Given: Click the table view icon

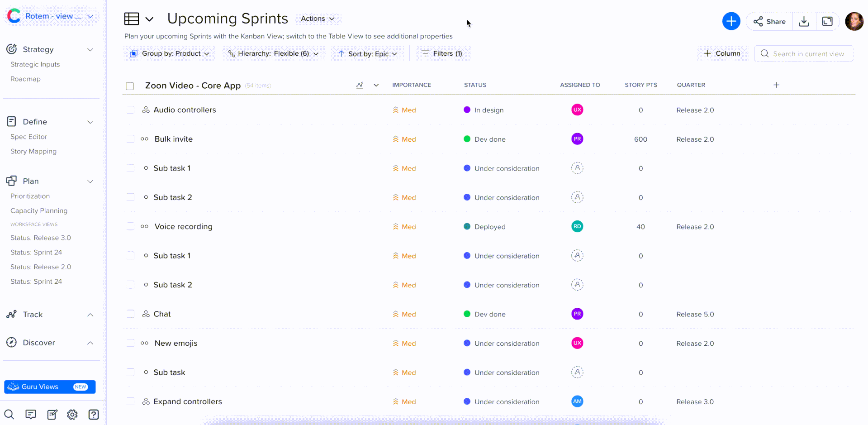Looking at the screenshot, I should (132, 19).
